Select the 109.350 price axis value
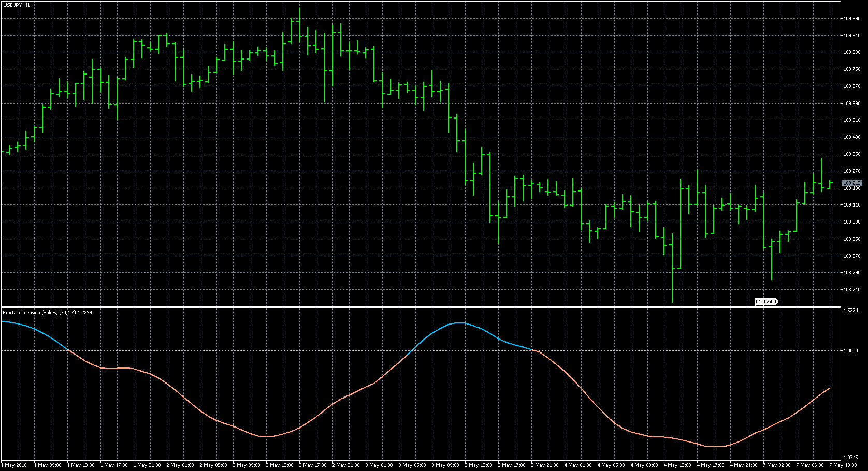The height and width of the screenshot is (471, 868). click(x=852, y=154)
